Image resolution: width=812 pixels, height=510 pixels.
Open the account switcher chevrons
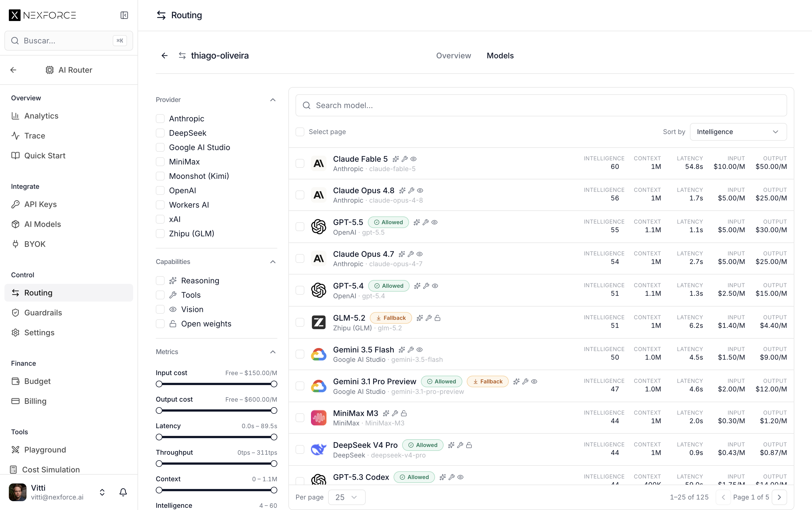(x=102, y=492)
